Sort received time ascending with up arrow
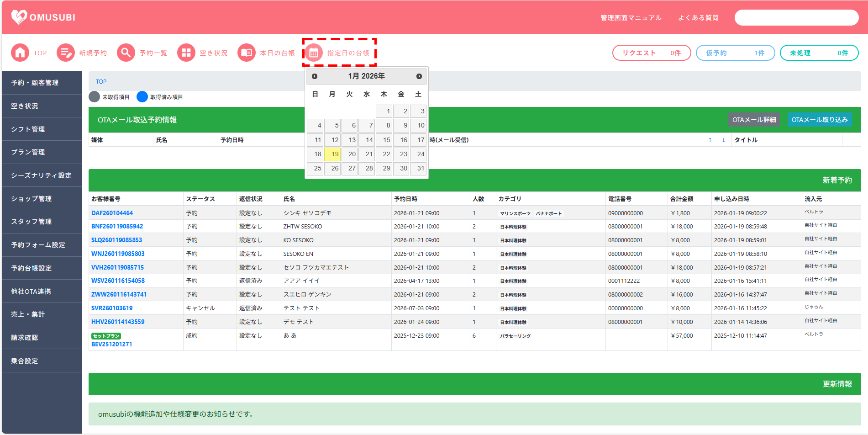 pos(710,140)
